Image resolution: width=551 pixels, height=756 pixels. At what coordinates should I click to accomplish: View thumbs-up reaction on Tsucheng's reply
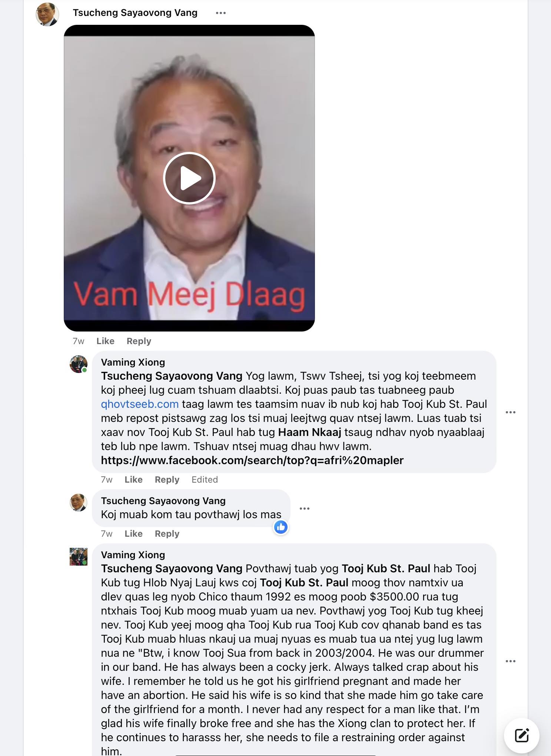click(x=281, y=527)
